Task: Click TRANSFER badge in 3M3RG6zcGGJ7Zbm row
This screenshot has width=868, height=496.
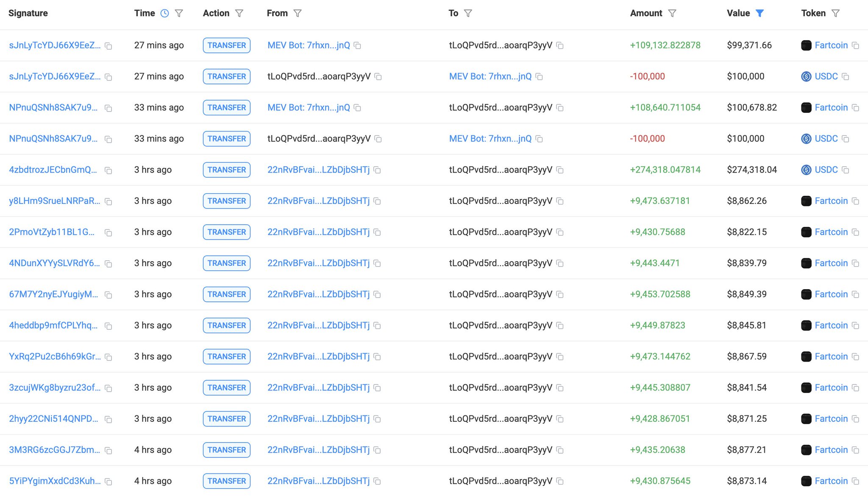Action: pos(227,450)
